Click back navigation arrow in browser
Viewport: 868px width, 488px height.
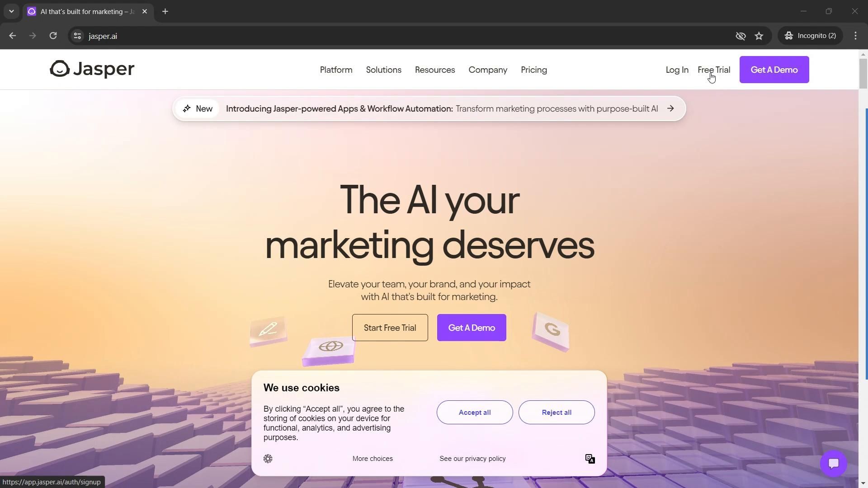coord(13,36)
